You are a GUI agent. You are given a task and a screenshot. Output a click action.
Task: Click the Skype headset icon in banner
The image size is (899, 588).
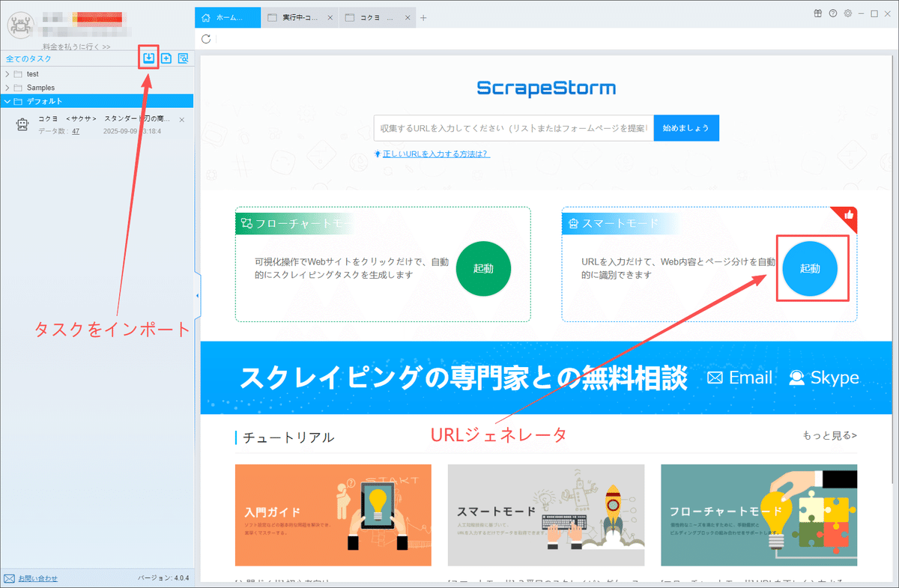pos(797,378)
